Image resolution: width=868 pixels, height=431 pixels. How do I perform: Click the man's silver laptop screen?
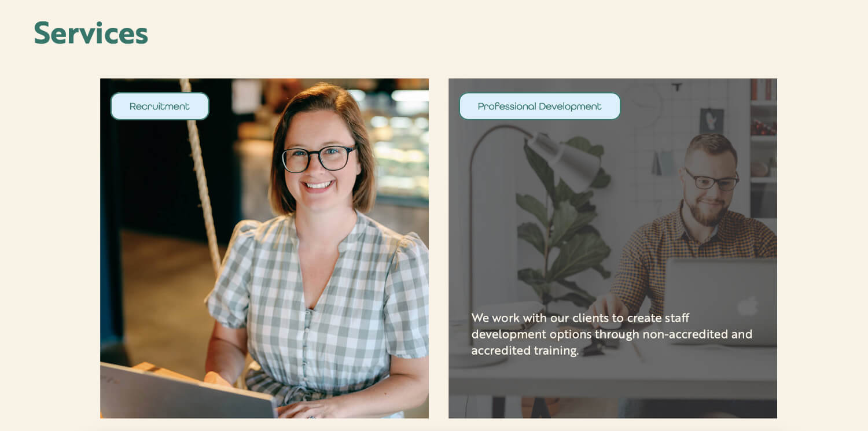tap(720, 302)
